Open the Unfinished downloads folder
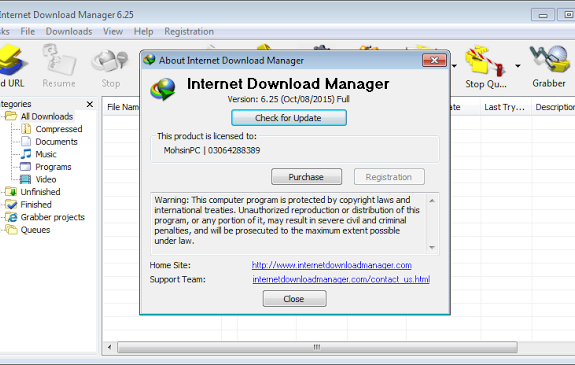 [40, 192]
